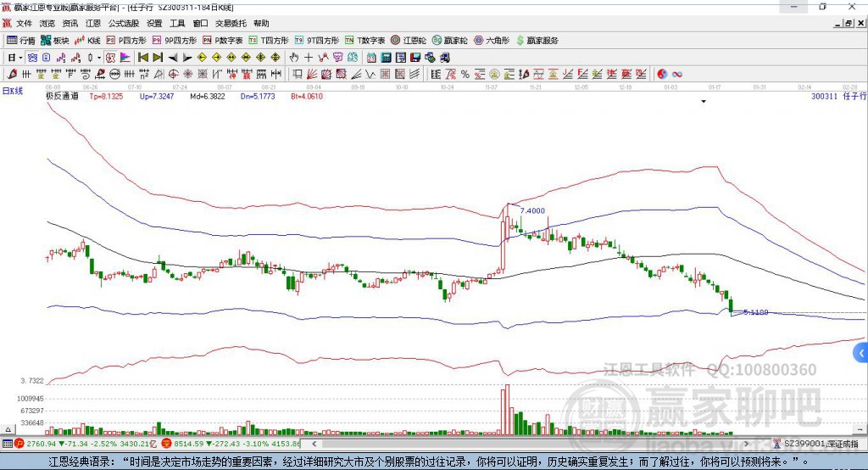Viewport: 868px width, 470px height.
Task: Open the 工具 menu
Action: click(x=177, y=23)
